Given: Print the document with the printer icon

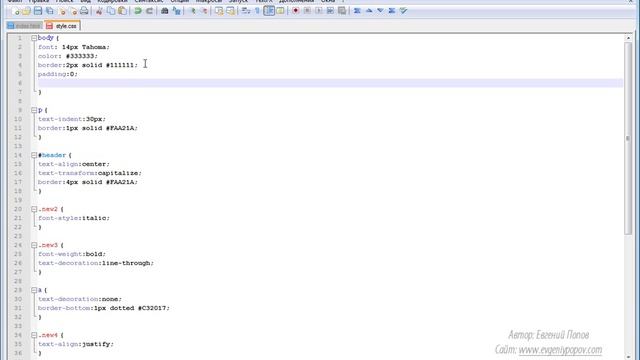Looking at the screenshot, I should (x=84, y=11).
